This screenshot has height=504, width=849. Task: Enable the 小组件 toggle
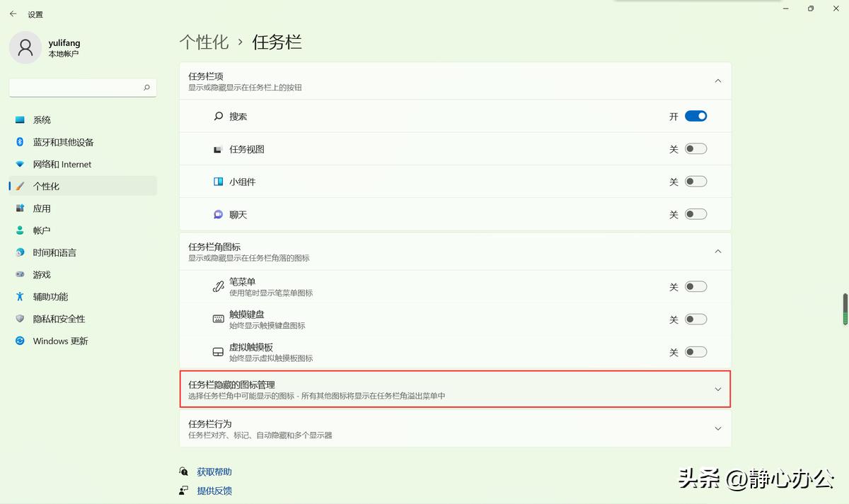(x=695, y=181)
